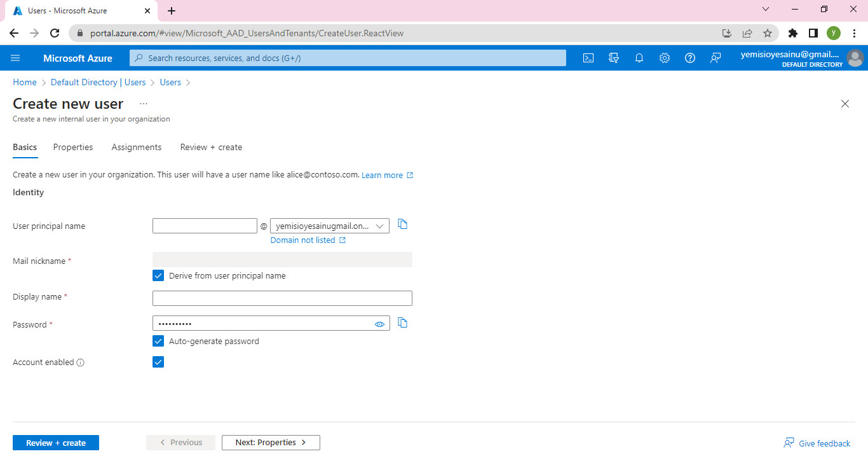Go to Home in the breadcrumb
Screen dimensions: 868x463
(x=25, y=83)
